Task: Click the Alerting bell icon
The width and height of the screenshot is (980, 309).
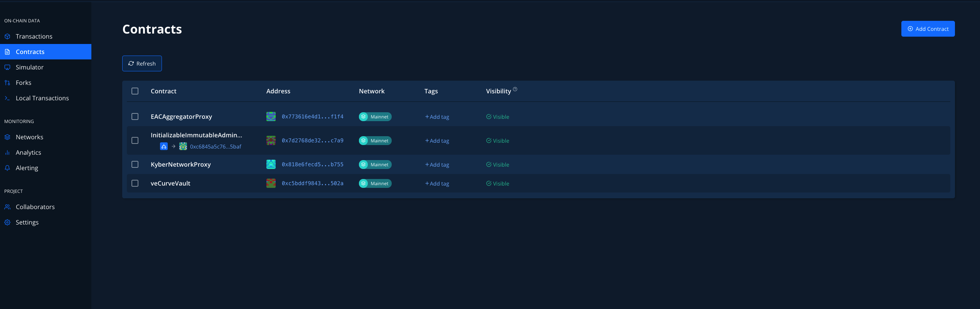Action: point(7,168)
